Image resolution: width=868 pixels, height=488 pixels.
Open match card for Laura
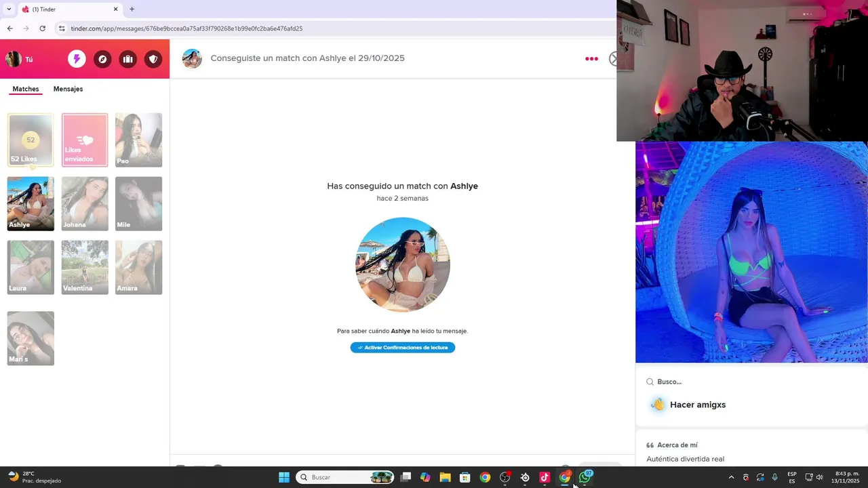pos(31,267)
